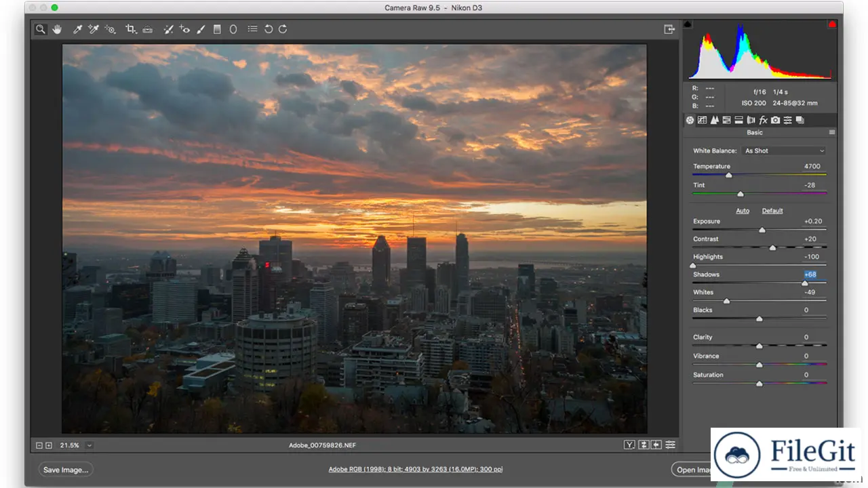Open the Effects (fx) panel tab
The height and width of the screenshot is (488, 868).
pyautogui.click(x=763, y=120)
